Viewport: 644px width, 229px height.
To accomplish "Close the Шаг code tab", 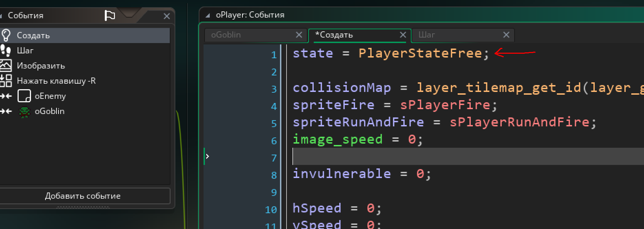I will click(506, 35).
